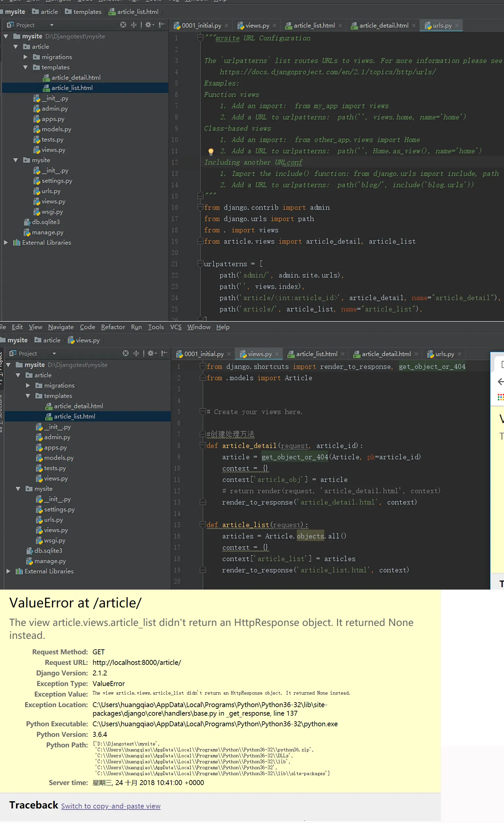Hide the upper Project panel via hide icon

(x=162, y=25)
